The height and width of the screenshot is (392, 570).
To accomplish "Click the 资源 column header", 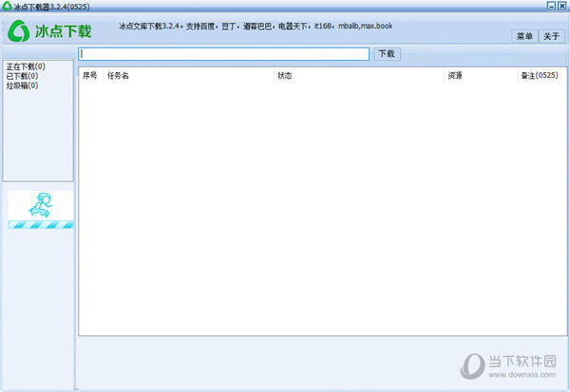I will pyautogui.click(x=454, y=75).
